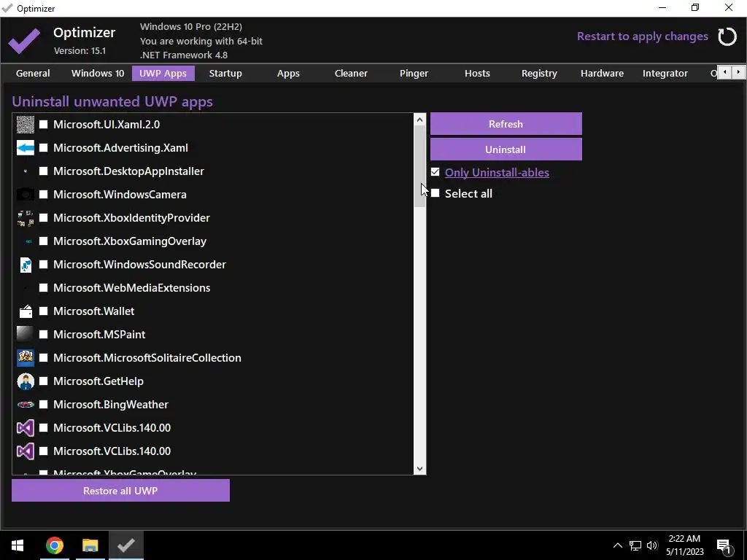This screenshot has width=747, height=560.
Task: Click the Optimizer purple checkmark logo
Action: [x=24, y=41]
